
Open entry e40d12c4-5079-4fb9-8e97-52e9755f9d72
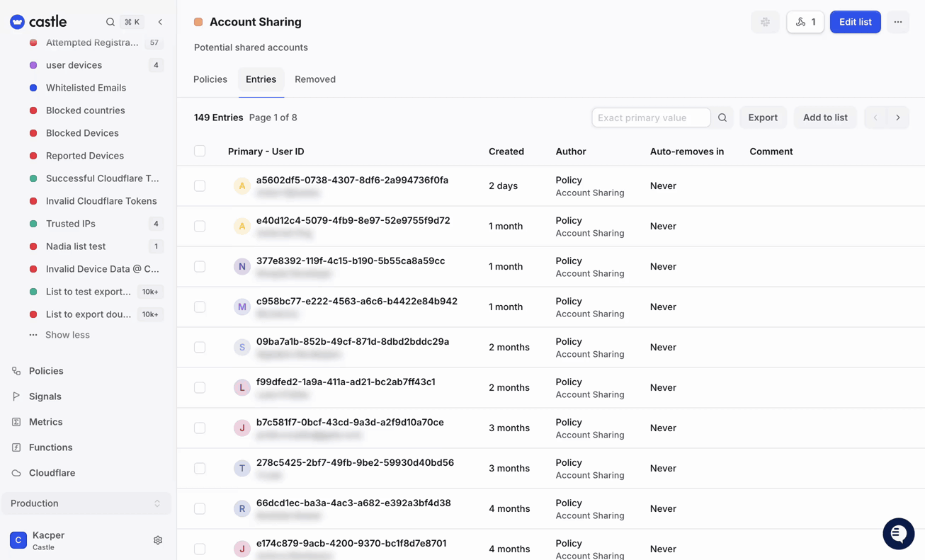click(353, 220)
